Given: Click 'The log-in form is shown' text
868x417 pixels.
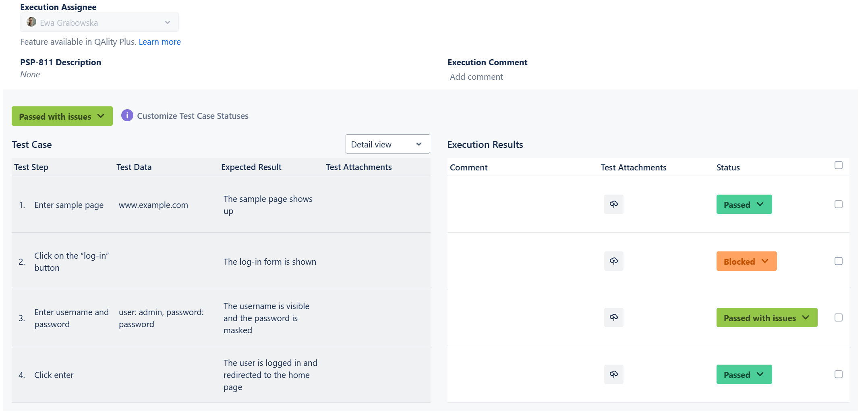Looking at the screenshot, I should coord(270,262).
